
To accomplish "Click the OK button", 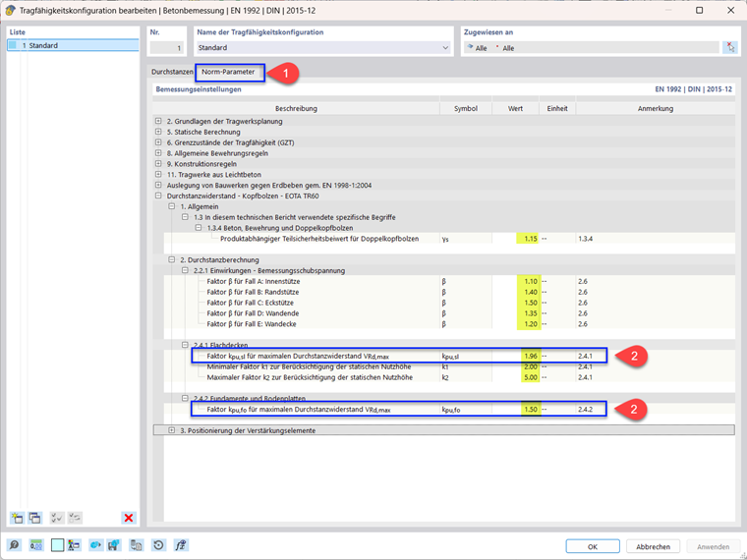I will click(593, 546).
